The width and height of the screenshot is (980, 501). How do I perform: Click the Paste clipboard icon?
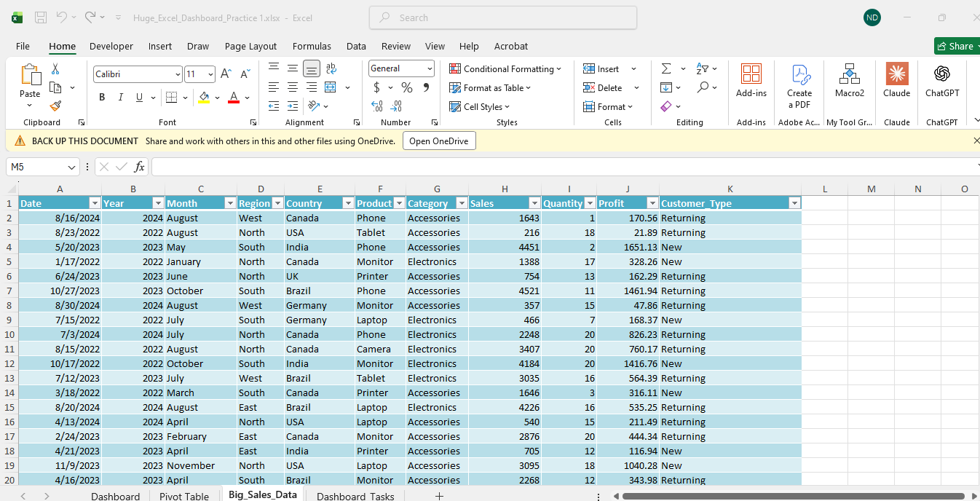tap(30, 75)
